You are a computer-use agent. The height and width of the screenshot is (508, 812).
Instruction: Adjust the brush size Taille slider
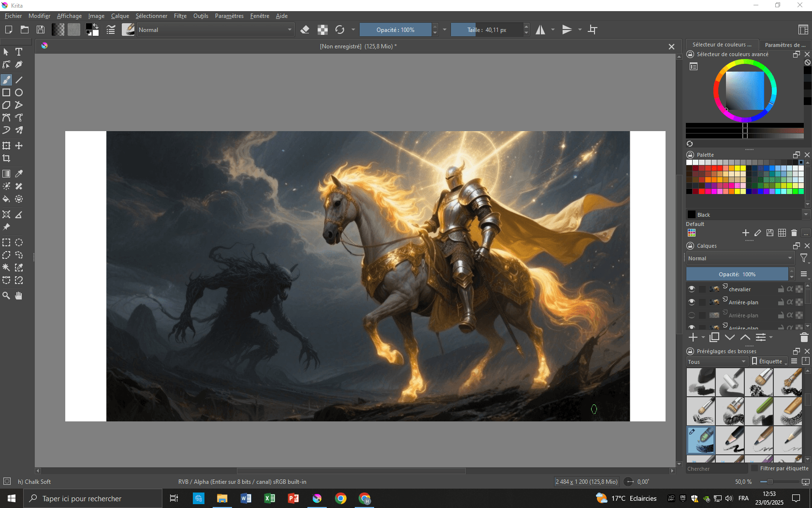(487, 30)
